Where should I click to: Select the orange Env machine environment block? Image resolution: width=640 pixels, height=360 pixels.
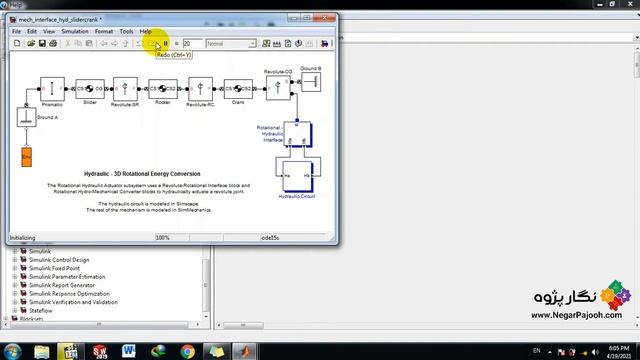[27, 157]
